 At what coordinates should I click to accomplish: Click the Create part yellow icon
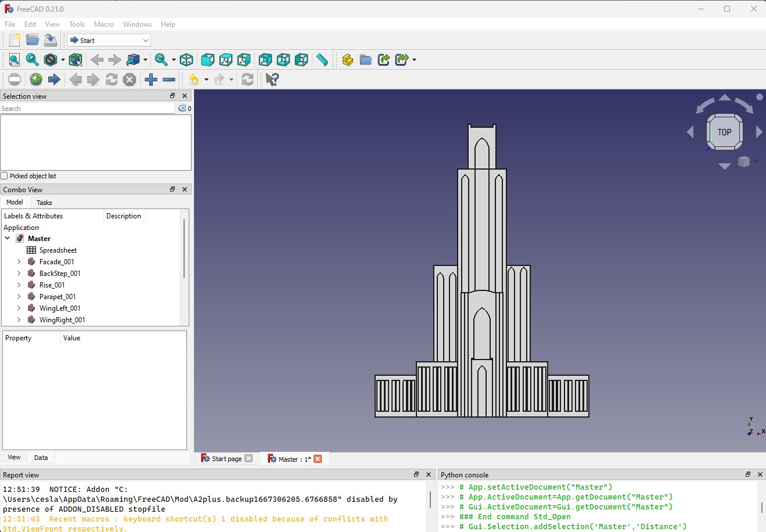[347, 60]
